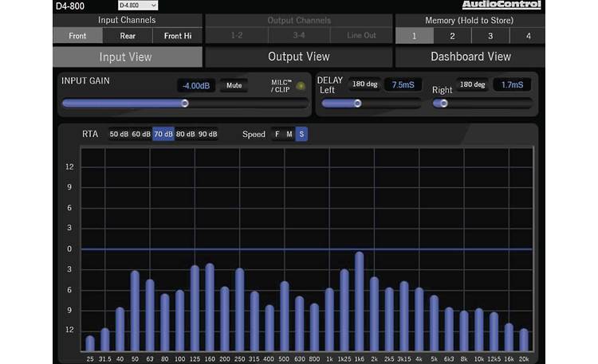Set RTA speed to F (fast)
The image size is (598, 364).
point(277,134)
